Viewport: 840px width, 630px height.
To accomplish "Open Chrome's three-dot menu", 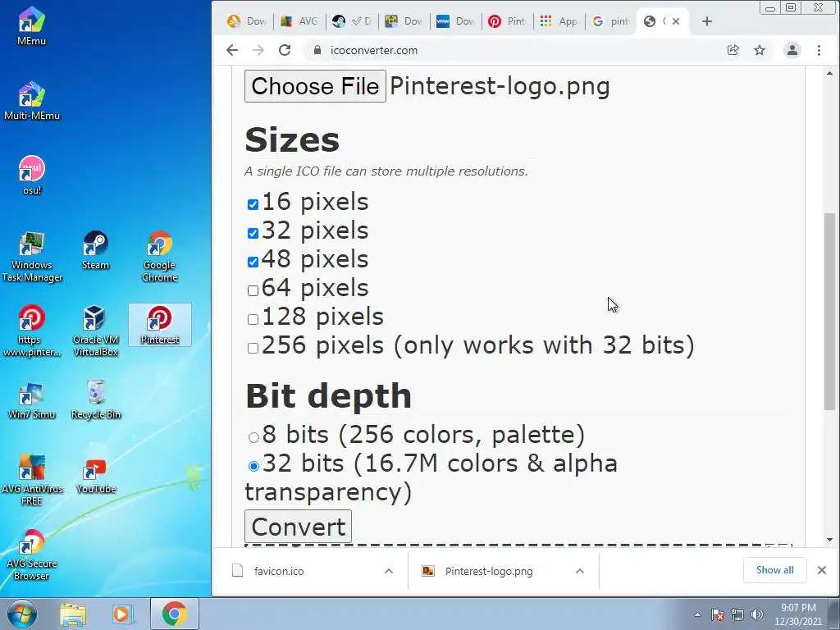I will 819,50.
